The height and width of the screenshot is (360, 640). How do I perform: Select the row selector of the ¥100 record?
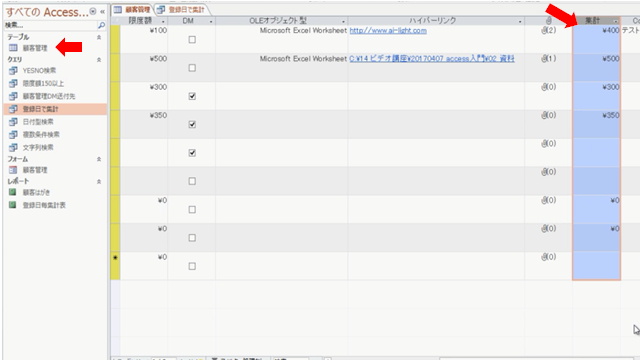pos(116,39)
